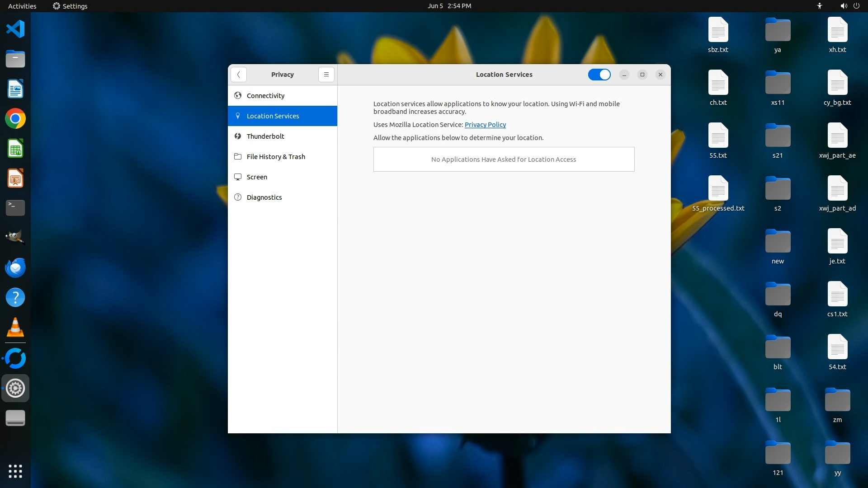868x488 pixels.
Task: Select Connectivity in the sidebar
Action: click(x=265, y=96)
